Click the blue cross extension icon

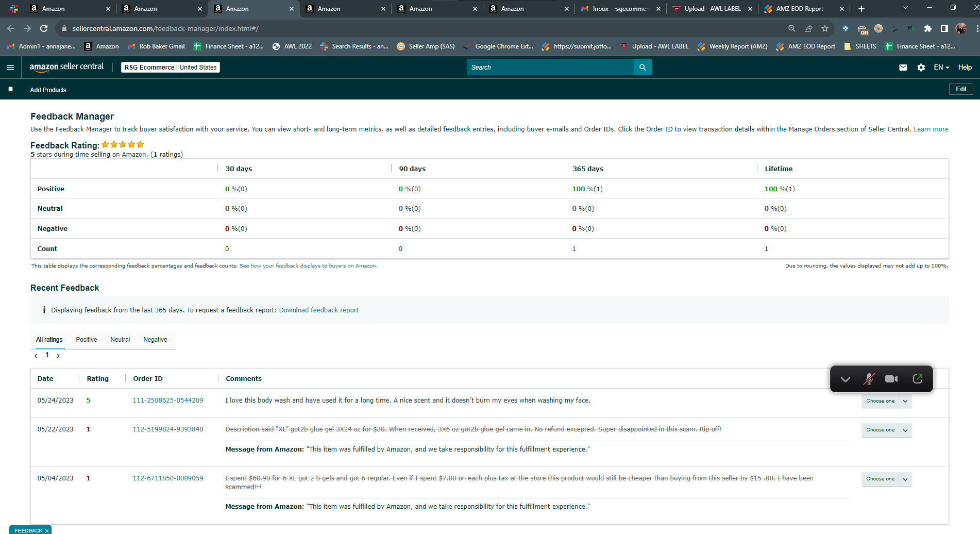(x=846, y=28)
